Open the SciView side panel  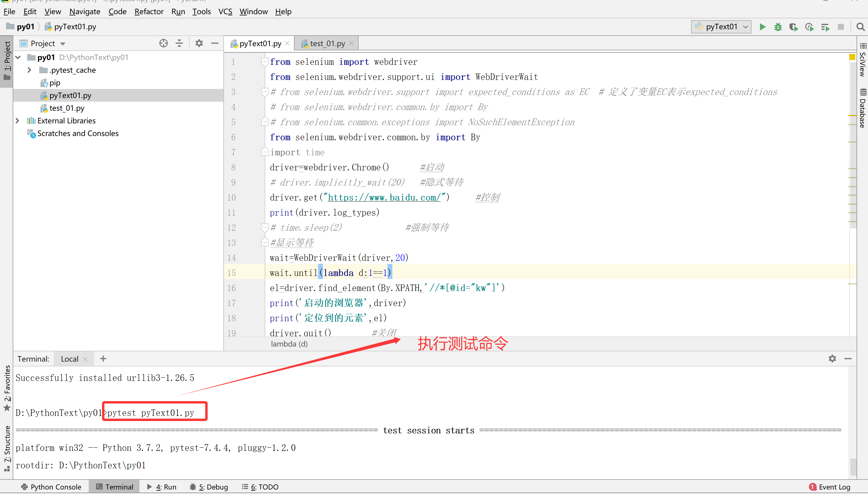[x=863, y=60]
